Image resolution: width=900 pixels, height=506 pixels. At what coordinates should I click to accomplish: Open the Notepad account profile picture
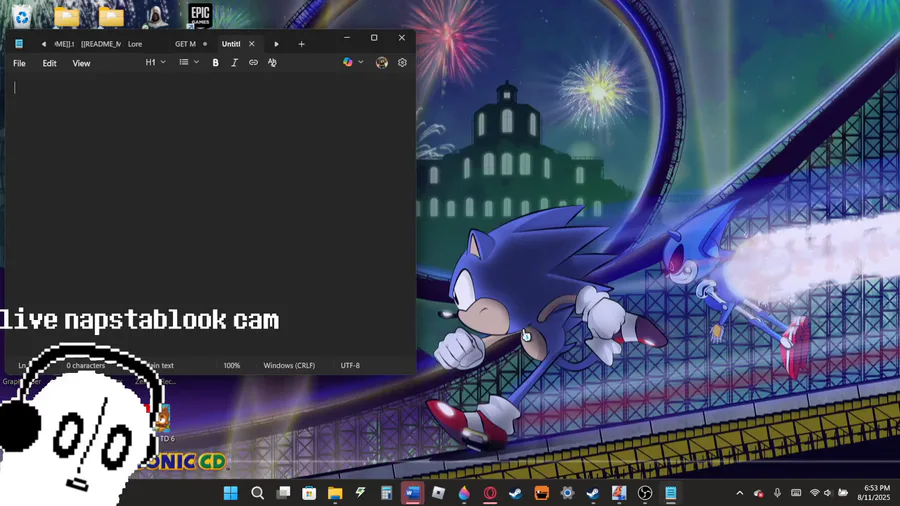point(382,63)
